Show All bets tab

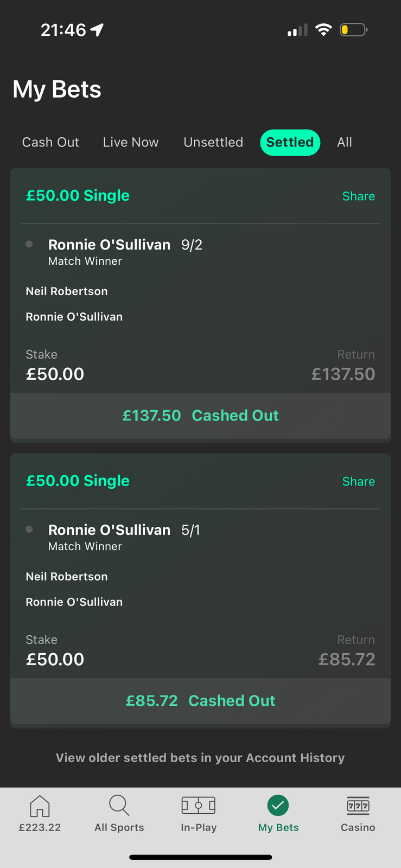[x=345, y=142]
